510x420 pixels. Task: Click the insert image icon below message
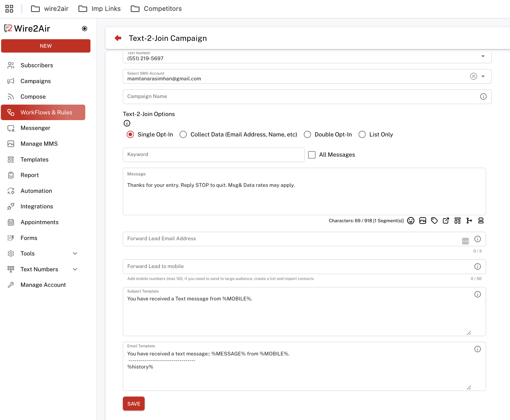(423, 221)
